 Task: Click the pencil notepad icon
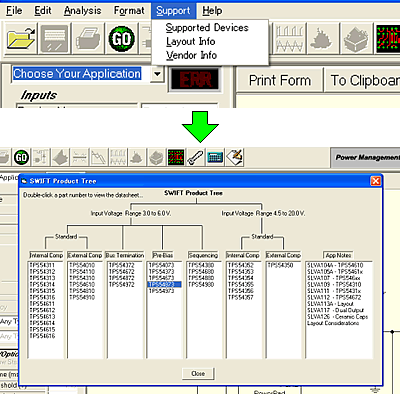pos(235,157)
